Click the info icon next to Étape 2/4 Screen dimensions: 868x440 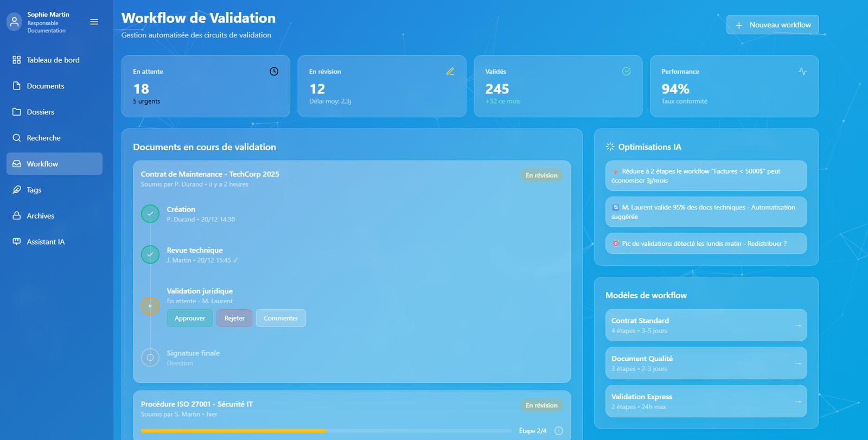[x=559, y=431]
